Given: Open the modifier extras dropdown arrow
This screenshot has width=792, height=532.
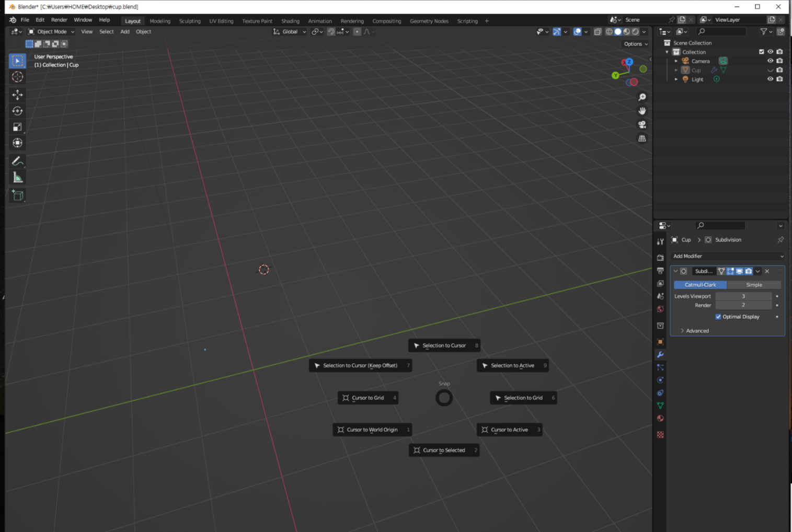Looking at the screenshot, I should click(x=757, y=271).
